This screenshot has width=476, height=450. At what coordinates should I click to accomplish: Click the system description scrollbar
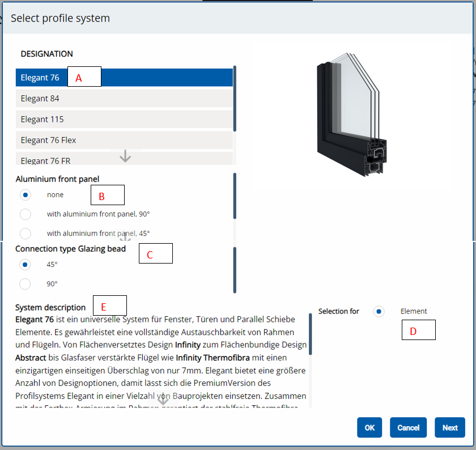[x=310, y=334]
